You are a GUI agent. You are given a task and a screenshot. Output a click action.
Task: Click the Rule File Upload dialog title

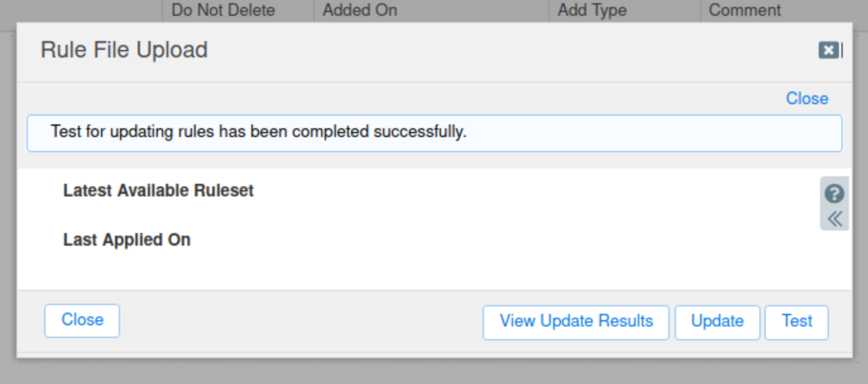[x=124, y=50]
